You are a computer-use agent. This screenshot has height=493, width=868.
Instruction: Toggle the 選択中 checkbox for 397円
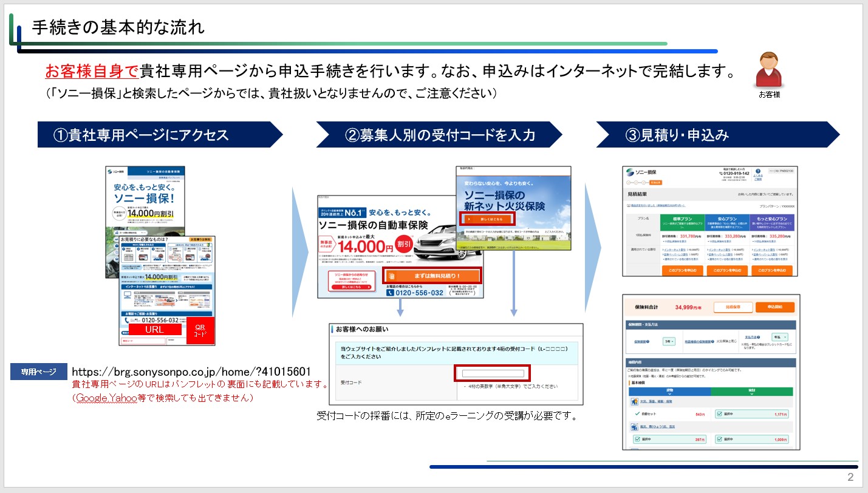click(x=637, y=440)
